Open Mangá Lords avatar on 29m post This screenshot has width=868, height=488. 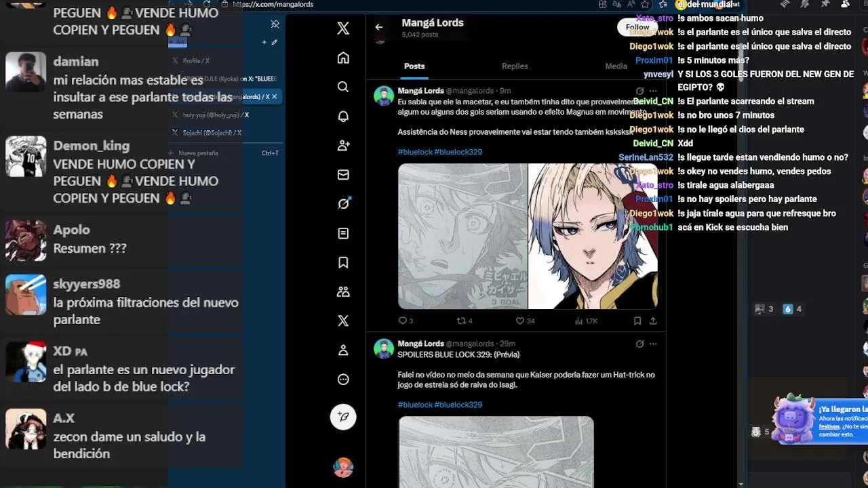pos(384,348)
